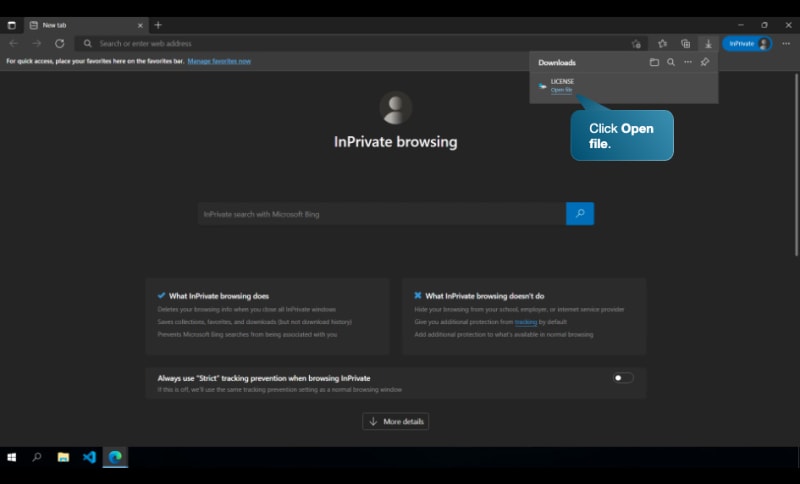Add this page to favorites star icon
This screenshot has width=800, height=484.
point(636,44)
